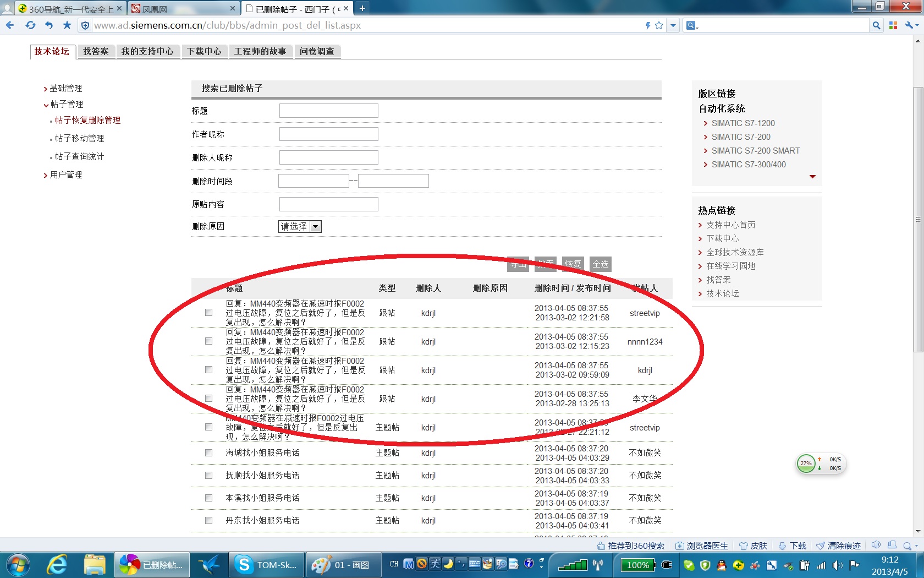This screenshot has width=924, height=578.
Task: Tick the checkbox for 丹东找小姐服务电话
Action: point(208,520)
